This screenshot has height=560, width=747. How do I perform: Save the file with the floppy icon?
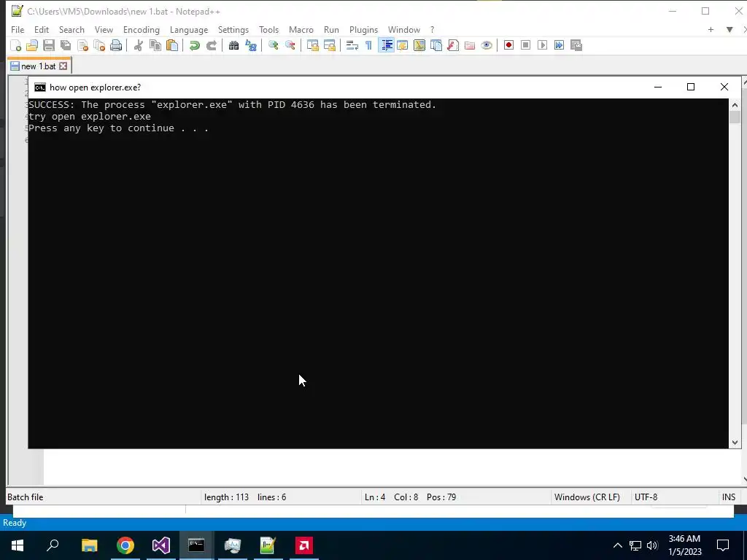coord(49,45)
